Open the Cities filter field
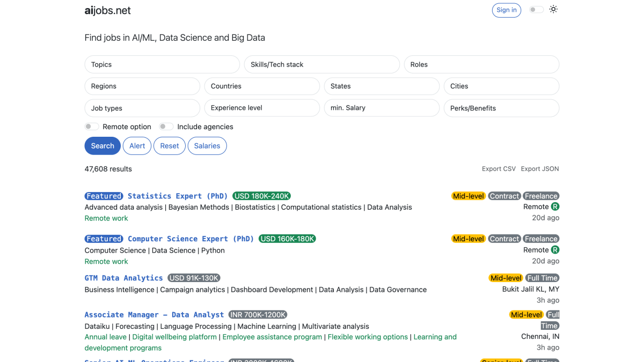Image resolution: width=644 pixels, height=362 pixels. (x=501, y=86)
